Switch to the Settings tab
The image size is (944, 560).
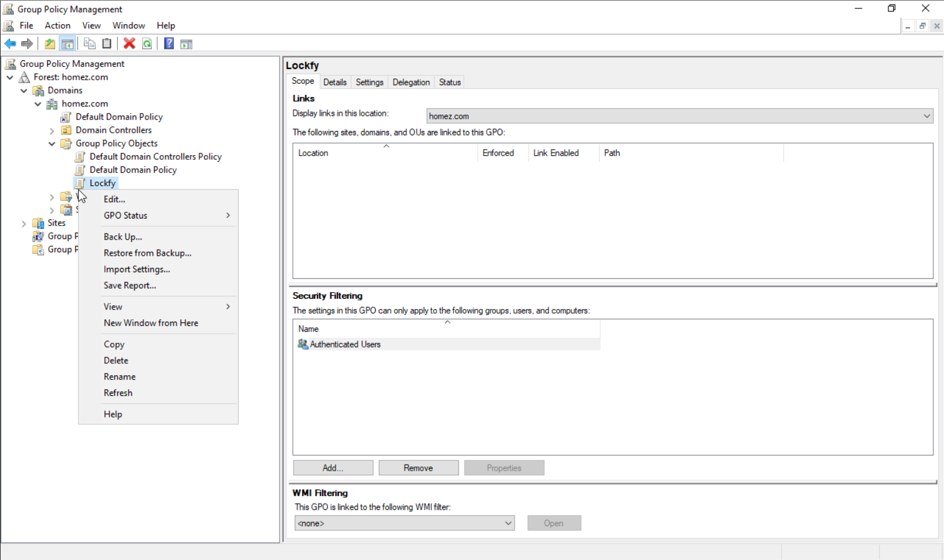[x=370, y=82]
